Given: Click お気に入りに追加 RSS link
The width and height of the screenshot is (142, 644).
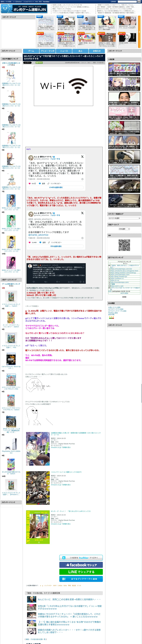Looking at the screenshot, I should point(114,307).
